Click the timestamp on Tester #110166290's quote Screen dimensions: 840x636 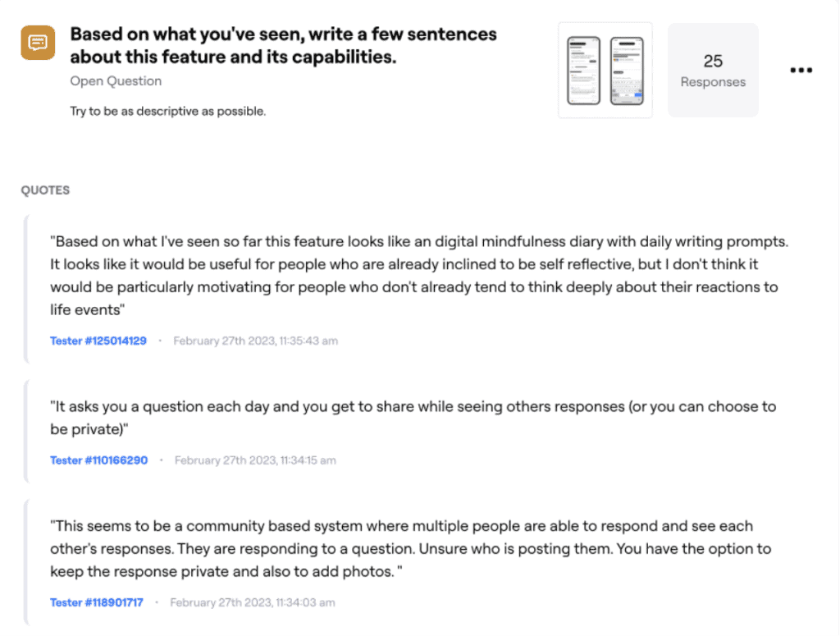click(x=254, y=460)
